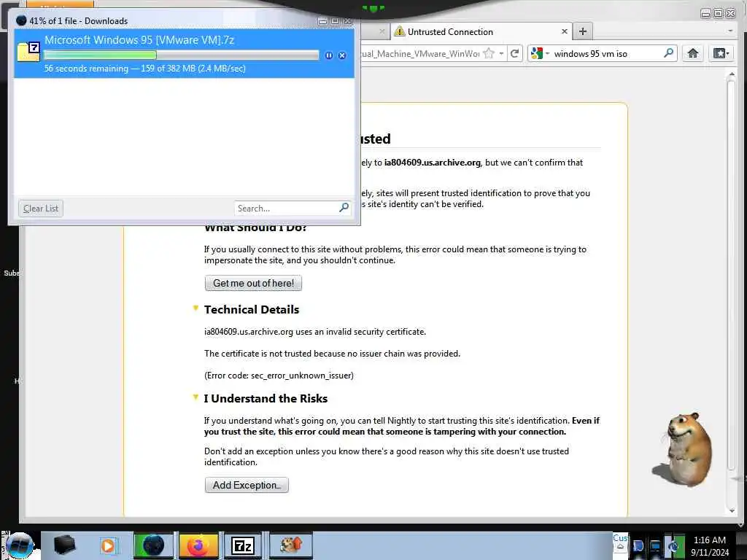The height and width of the screenshot is (560, 747).
Task: Click the search bar magnifier icon
Action: tap(668, 53)
